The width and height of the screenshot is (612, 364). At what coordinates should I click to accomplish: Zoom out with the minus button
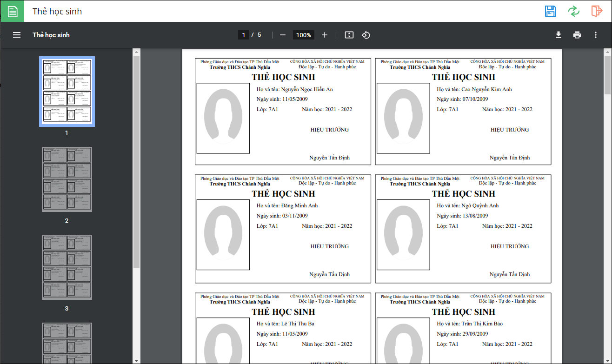coord(282,35)
